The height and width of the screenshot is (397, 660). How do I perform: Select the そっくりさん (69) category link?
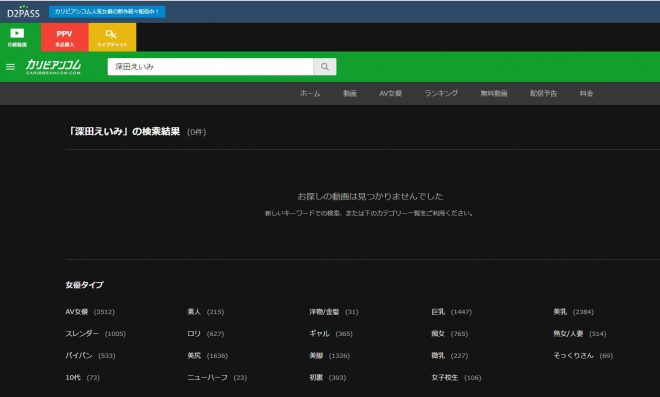click(583, 356)
